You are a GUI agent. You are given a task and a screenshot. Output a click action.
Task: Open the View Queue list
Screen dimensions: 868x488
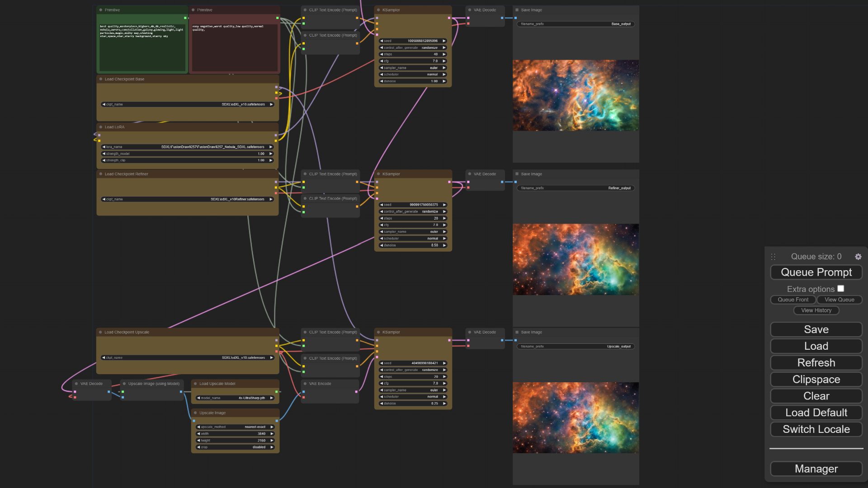pyautogui.click(x=839, y=300)
